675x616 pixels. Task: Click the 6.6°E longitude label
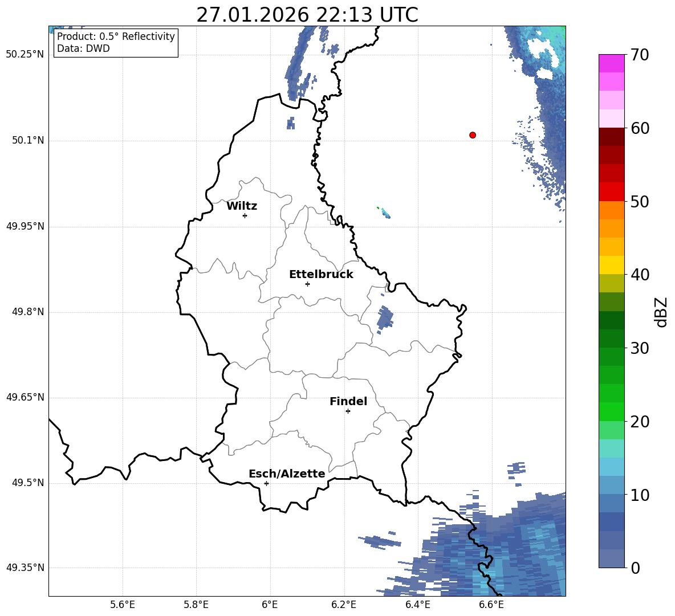pyautogui.click(x=491, y=605)
